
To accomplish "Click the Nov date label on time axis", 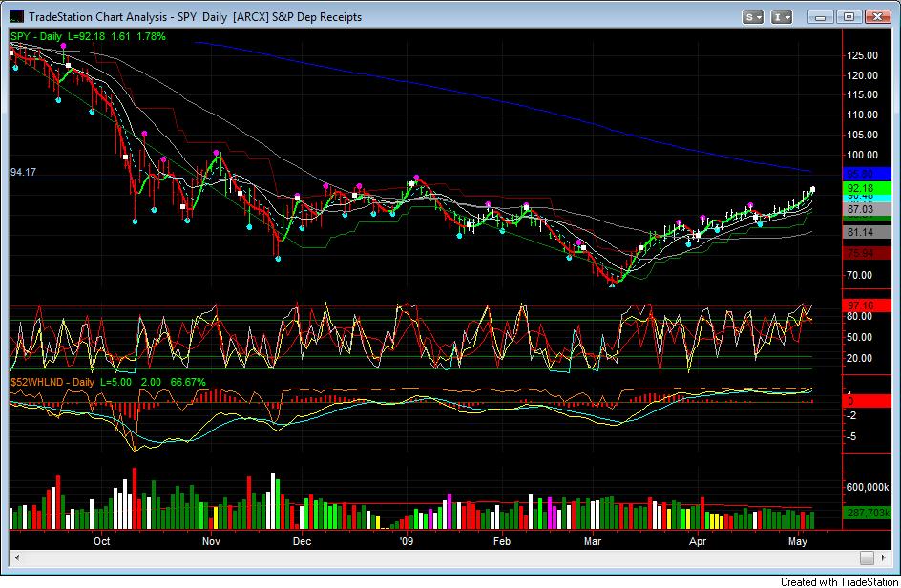I will (212, 541).
